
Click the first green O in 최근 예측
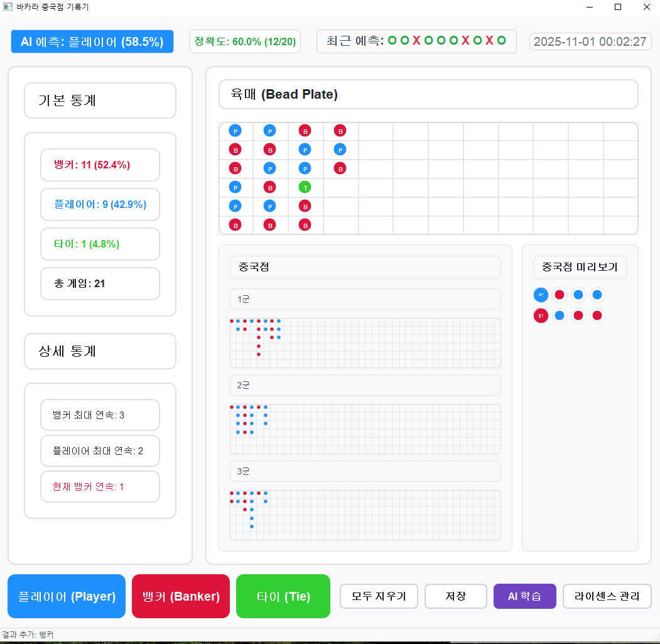point(392,41)
